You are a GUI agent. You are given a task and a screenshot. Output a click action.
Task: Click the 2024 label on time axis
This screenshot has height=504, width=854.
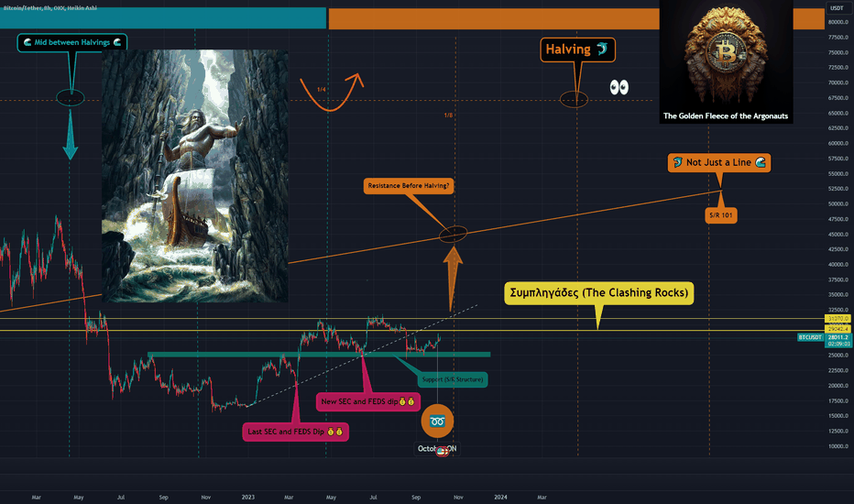click(500, 497)
